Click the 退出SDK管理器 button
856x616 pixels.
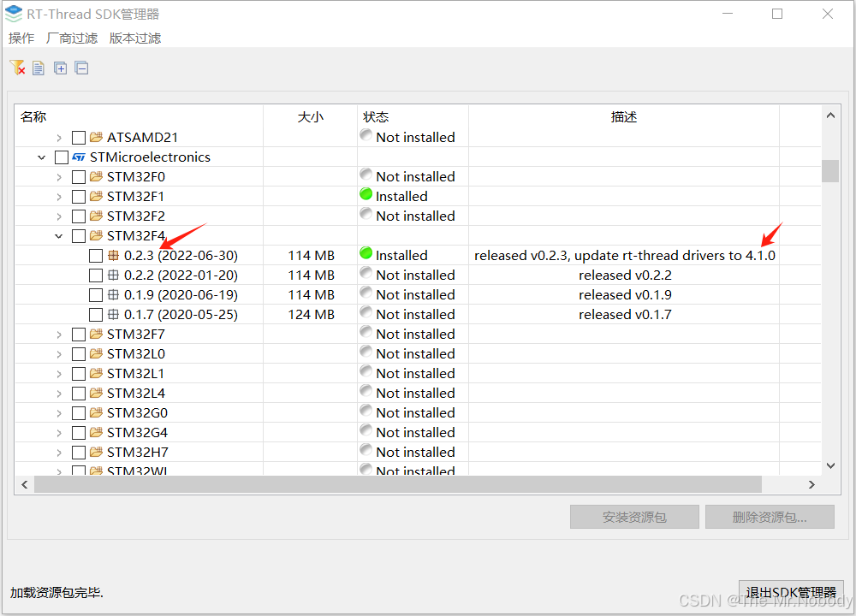791,593
